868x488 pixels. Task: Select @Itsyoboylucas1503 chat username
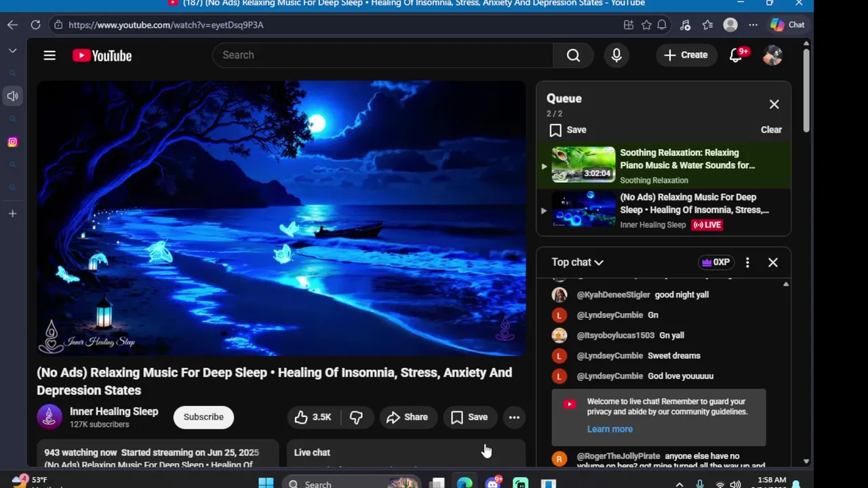[x=615, y=335]
